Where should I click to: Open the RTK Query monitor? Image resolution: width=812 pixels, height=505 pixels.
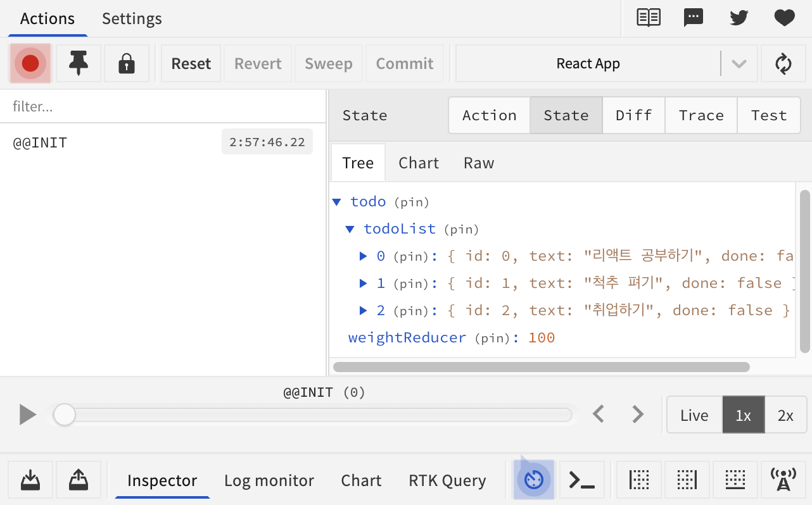[447, 480]
